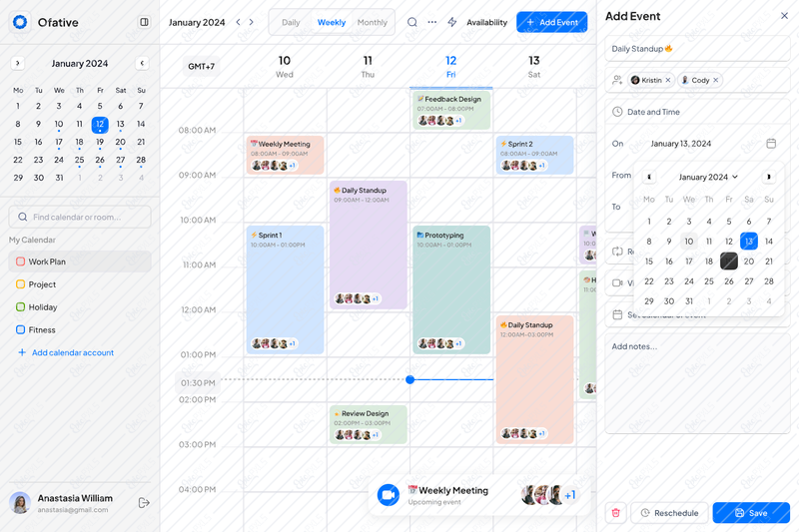Click the +1 attendees badge on upcoming event

click(x=570, y=495)
